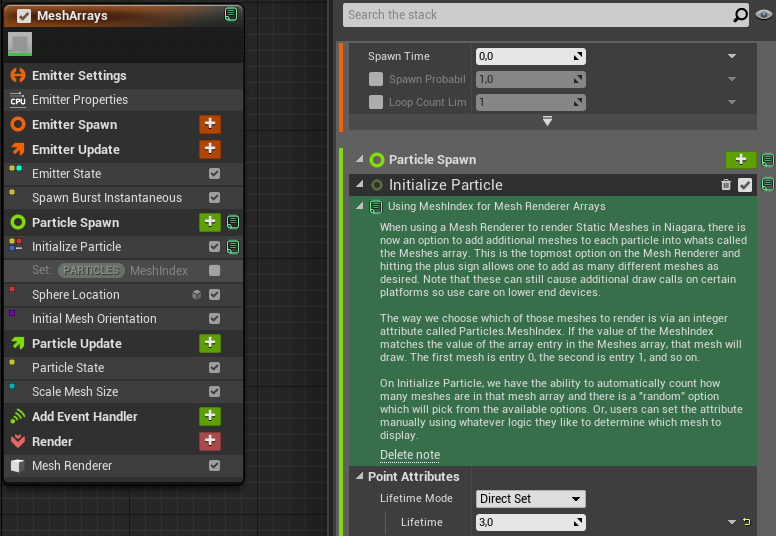The width and height of the screenshot is (776, 536).
Task: Click the Particle Spawn circle icon in emitter
Action: click(x=18, y=222)
